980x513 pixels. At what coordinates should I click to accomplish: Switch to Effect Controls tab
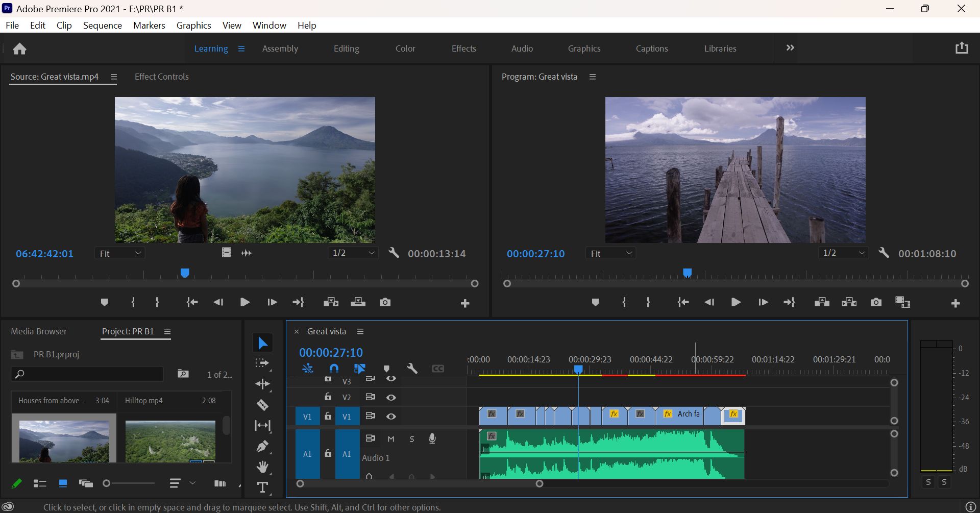coord(161,77)
